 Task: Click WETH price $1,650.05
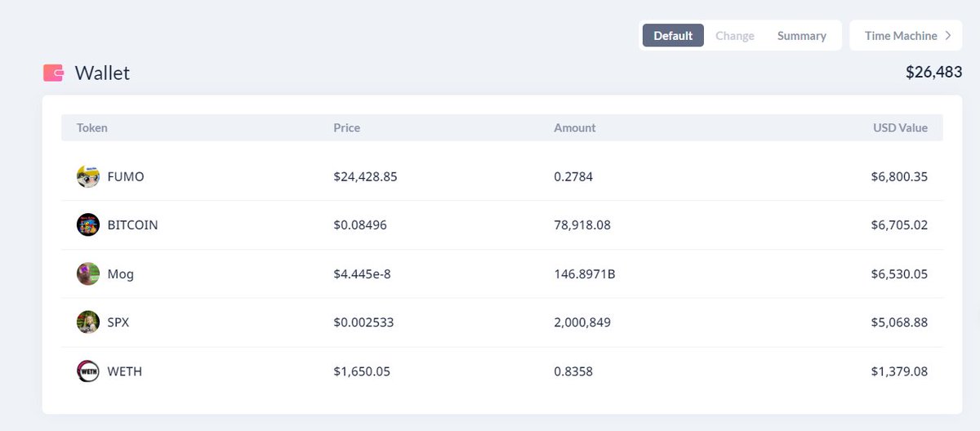pyautogui.click(x=362, y=371)
